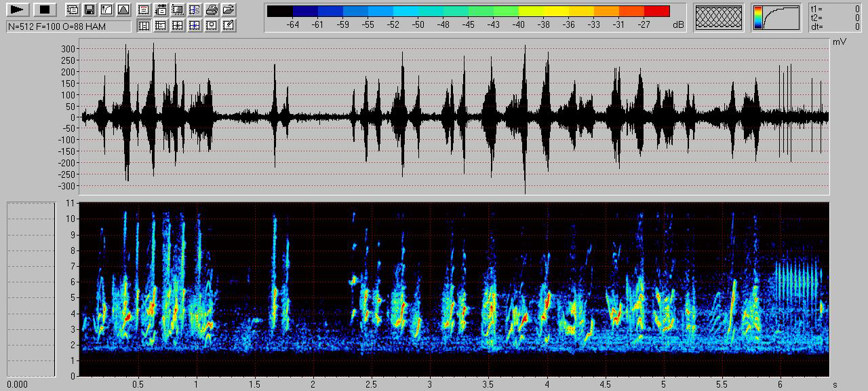Click the Play button
The width and height of the screenshot is (868, 391).
[18, 10]
